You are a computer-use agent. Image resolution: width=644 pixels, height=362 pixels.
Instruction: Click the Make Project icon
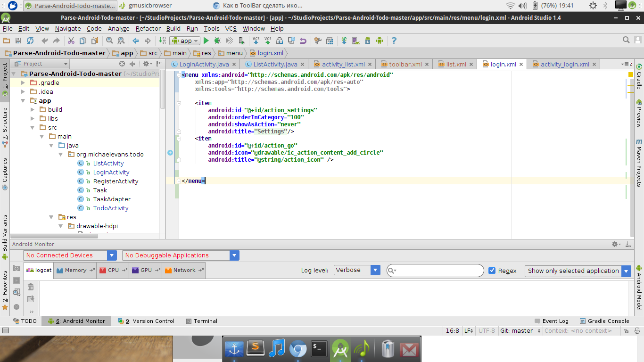pos(162,41)
